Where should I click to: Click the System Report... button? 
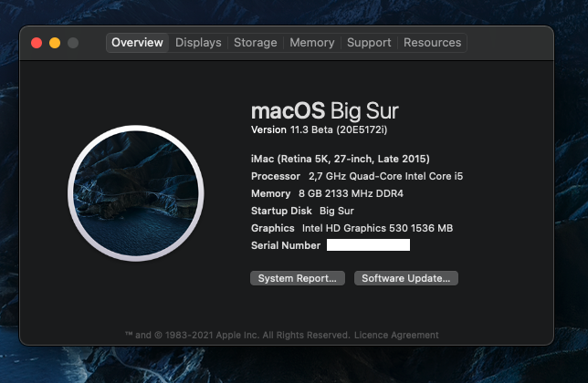click(x=298, y=278)
